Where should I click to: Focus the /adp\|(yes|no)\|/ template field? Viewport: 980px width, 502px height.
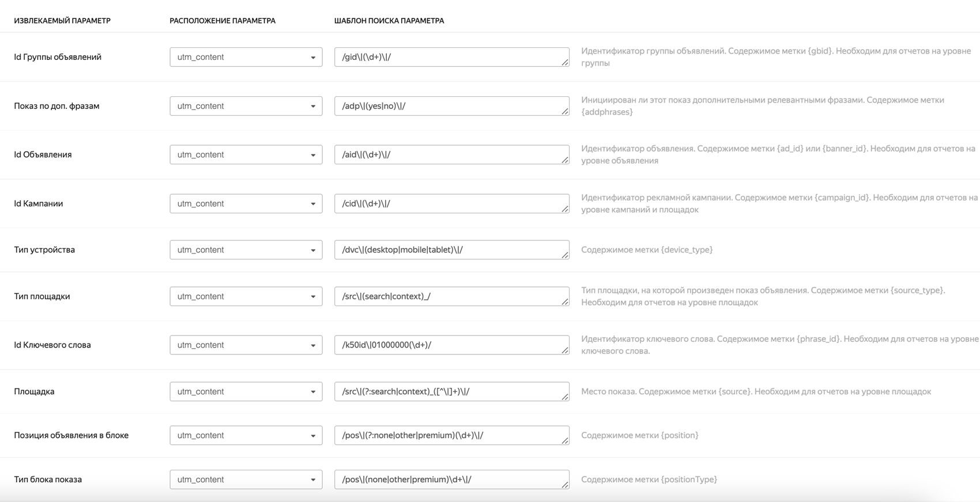452,106
